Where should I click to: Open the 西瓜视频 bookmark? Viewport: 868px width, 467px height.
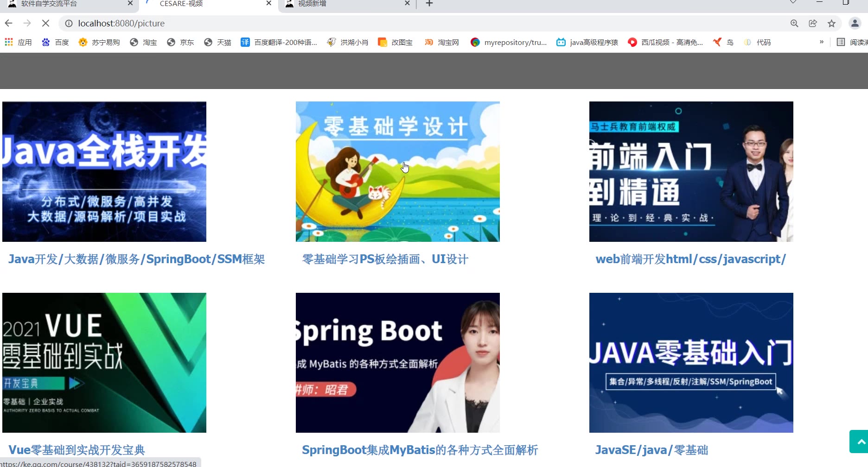[665, 42]
